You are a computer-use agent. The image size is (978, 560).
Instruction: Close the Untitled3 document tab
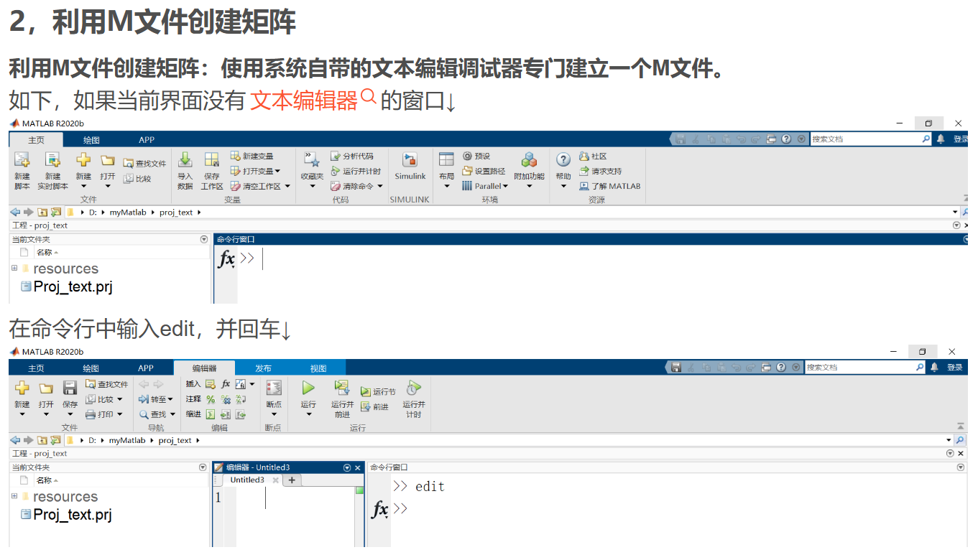click(x=276, y=480)
